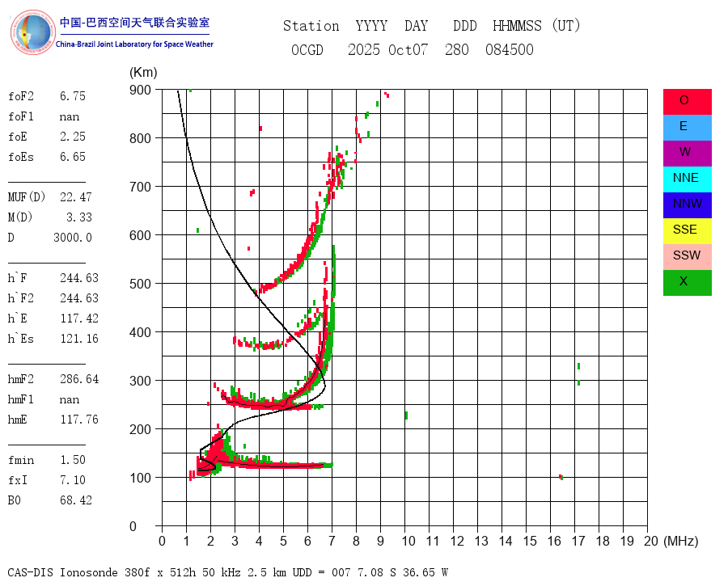728x582 pixels.
Task: Click the hmF1 parameter label
Action: point(20,399)
